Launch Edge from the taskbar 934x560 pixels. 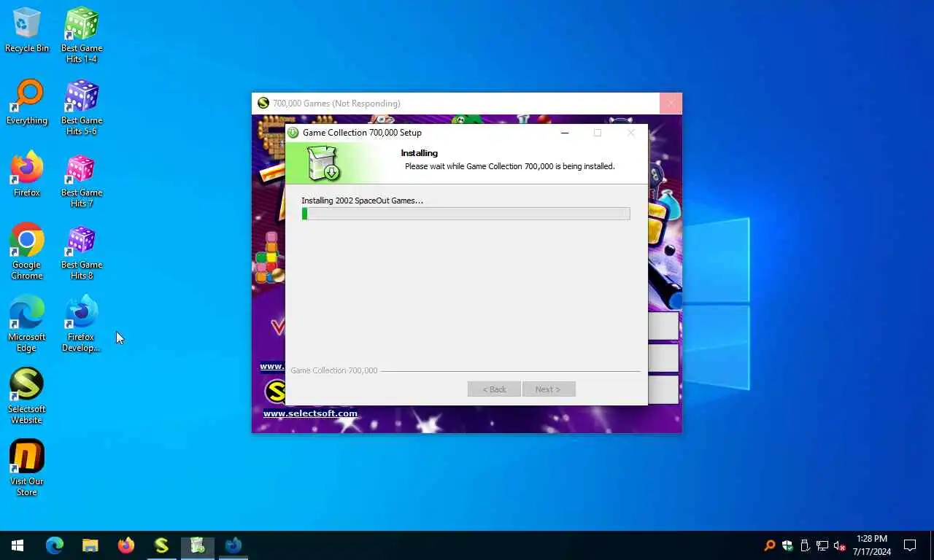(55, 545)
